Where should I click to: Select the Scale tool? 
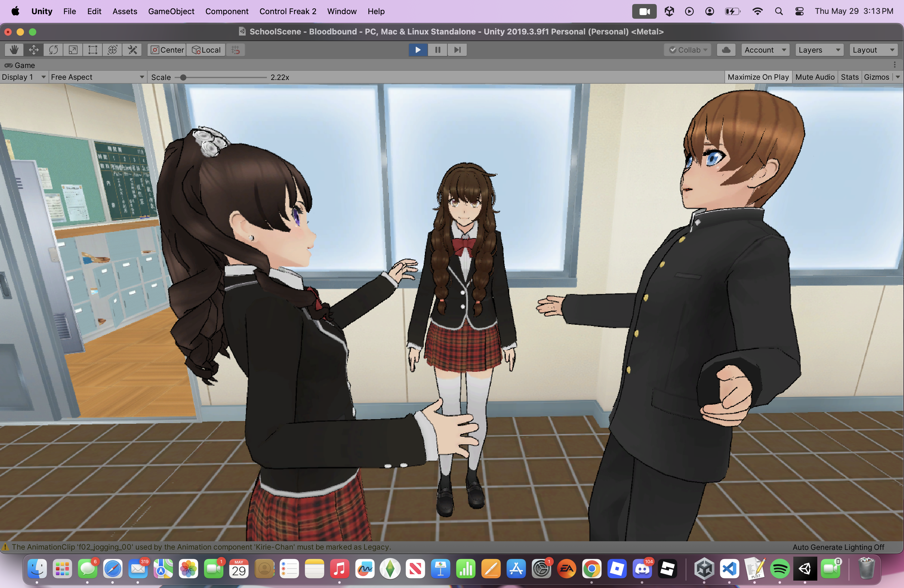point(73,50)
